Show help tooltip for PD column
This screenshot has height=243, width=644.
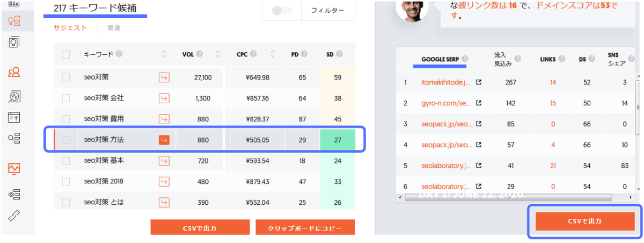coord(304,54)
